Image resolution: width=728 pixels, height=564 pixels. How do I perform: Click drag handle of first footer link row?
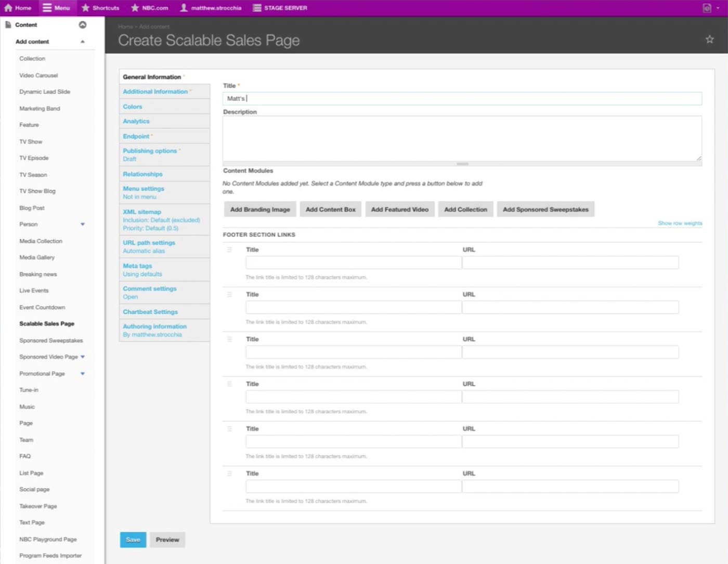(x=229, y=250)
